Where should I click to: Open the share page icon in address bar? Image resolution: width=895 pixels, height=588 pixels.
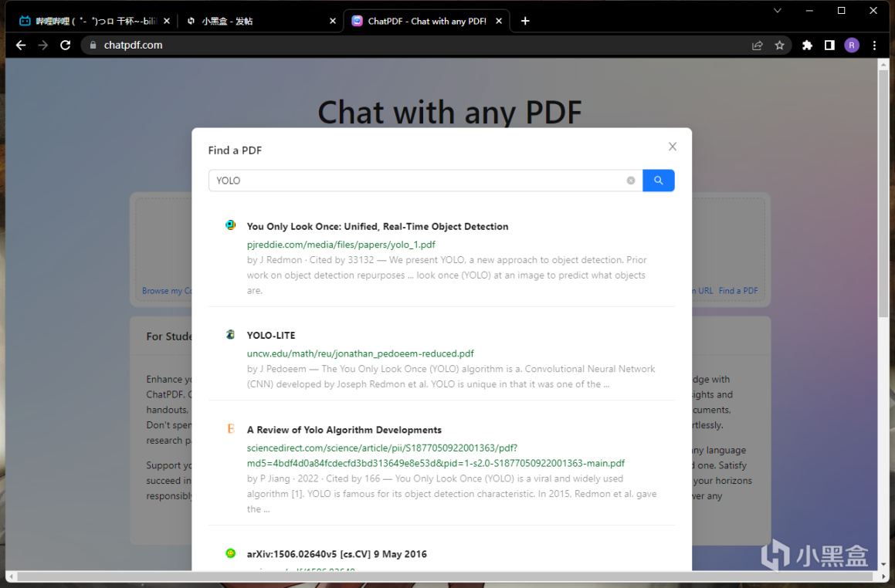(x=758, y=46)
